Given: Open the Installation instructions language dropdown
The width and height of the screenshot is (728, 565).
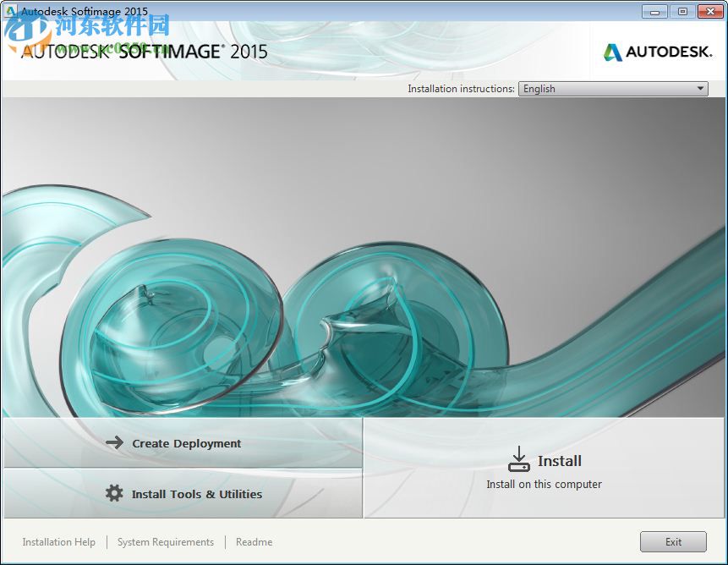Looking at the screenshot, I should [612, 88].
